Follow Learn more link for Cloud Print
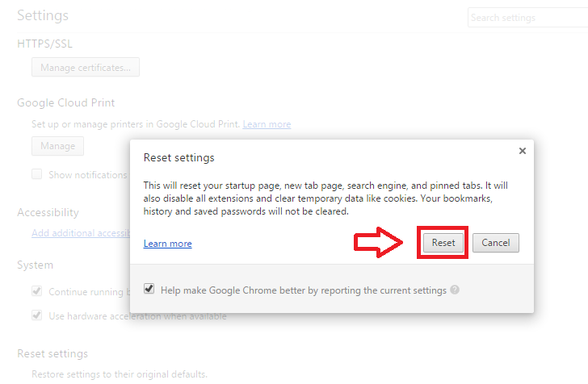The width and height of the screenshot is (588, 384). pyautogui.click(x=267, y=124)
